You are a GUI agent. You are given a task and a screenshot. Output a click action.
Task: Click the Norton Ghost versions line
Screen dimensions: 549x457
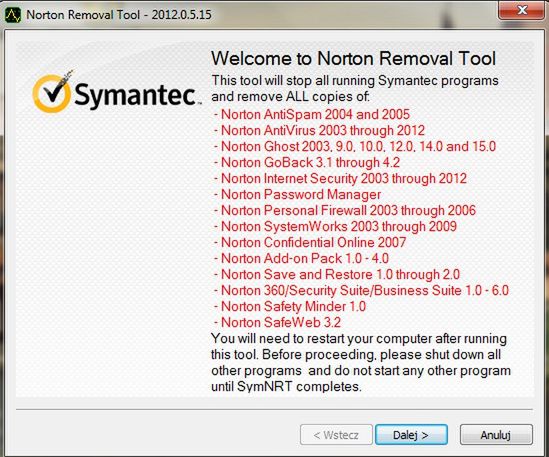pos(355,146)
